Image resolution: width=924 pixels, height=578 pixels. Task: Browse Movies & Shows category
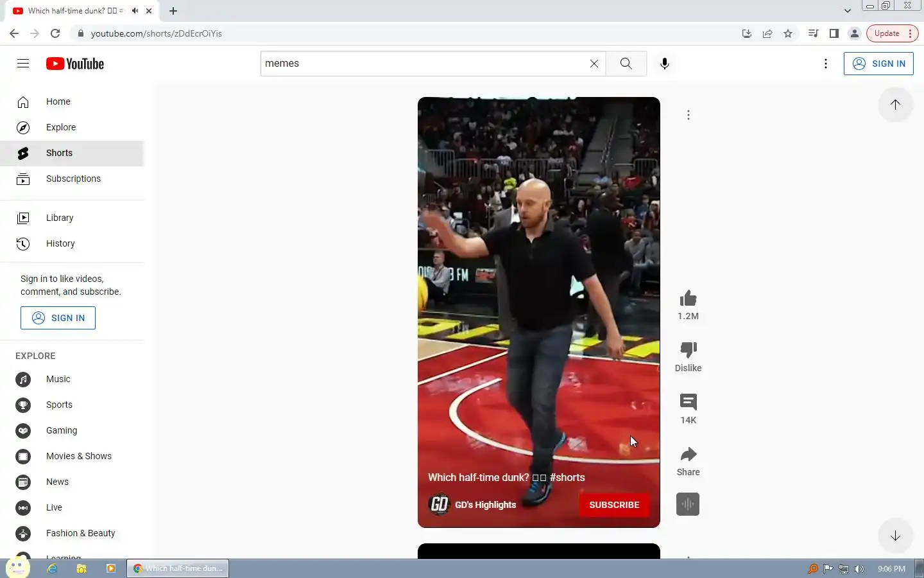point(72,456)
